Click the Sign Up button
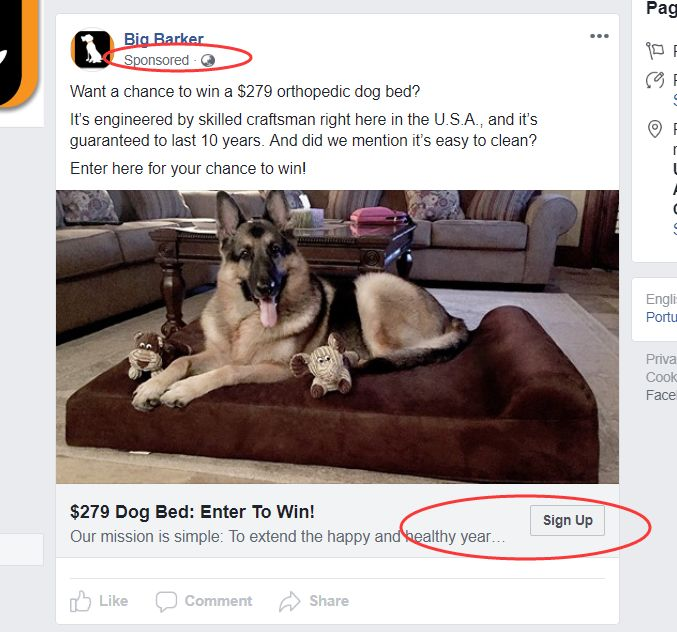This screenshot has width=677, height=632. click(x=567, y=520)
